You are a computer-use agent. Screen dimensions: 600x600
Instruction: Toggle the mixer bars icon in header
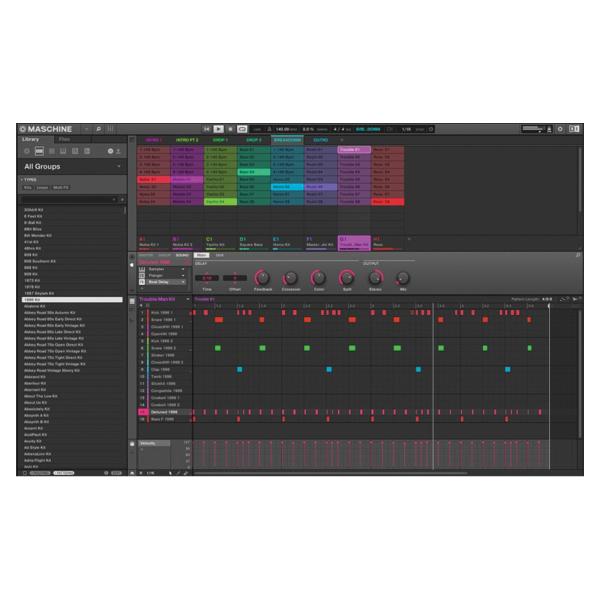click(110, 129)
